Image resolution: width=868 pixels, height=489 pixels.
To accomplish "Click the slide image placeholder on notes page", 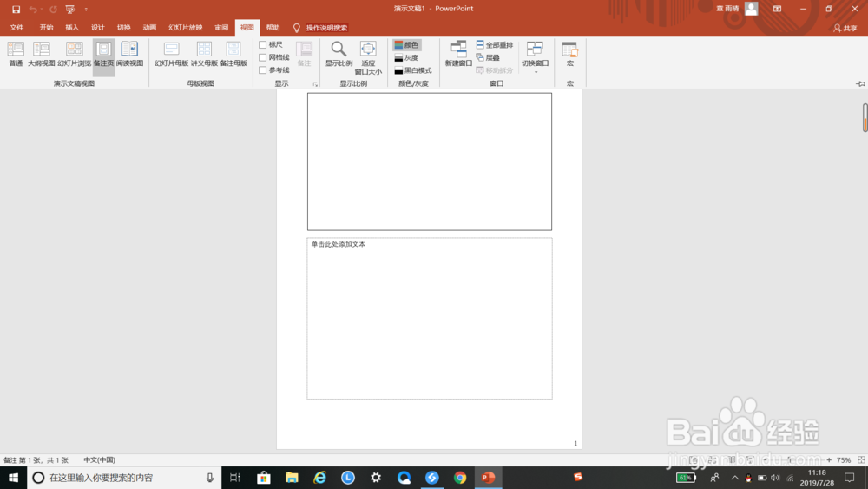I will point(430,162).
